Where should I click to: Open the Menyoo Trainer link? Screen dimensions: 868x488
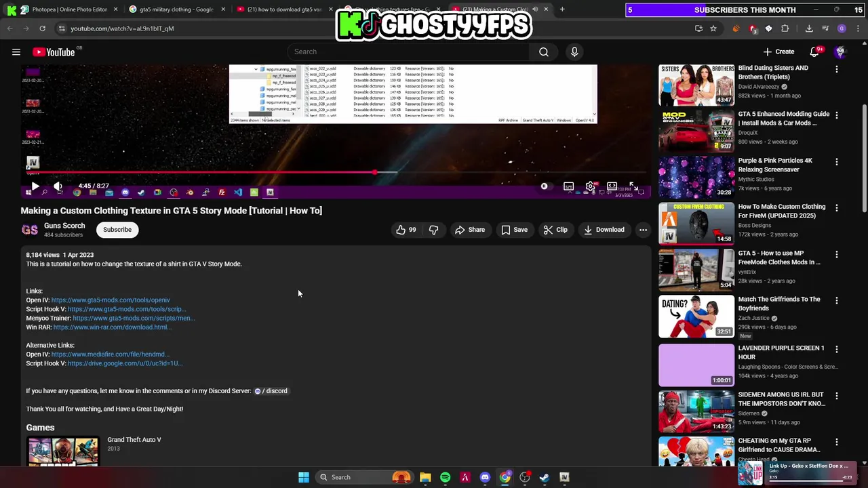click(134, 318)
